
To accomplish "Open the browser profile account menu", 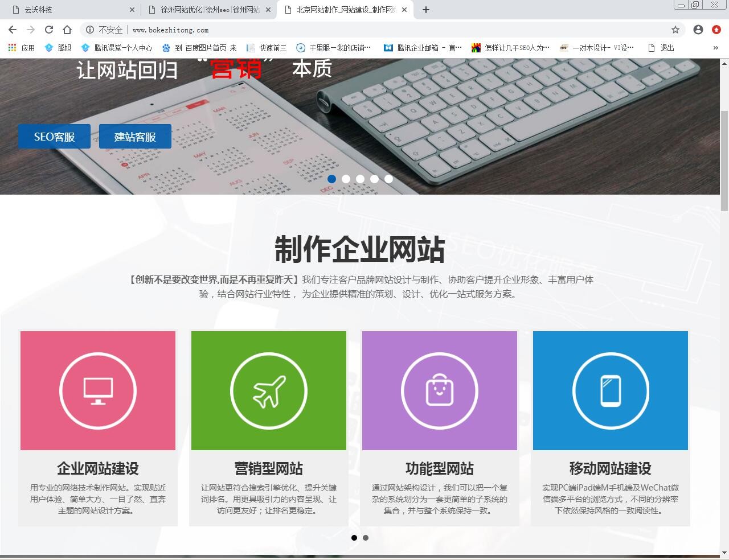I will [698, 30].
